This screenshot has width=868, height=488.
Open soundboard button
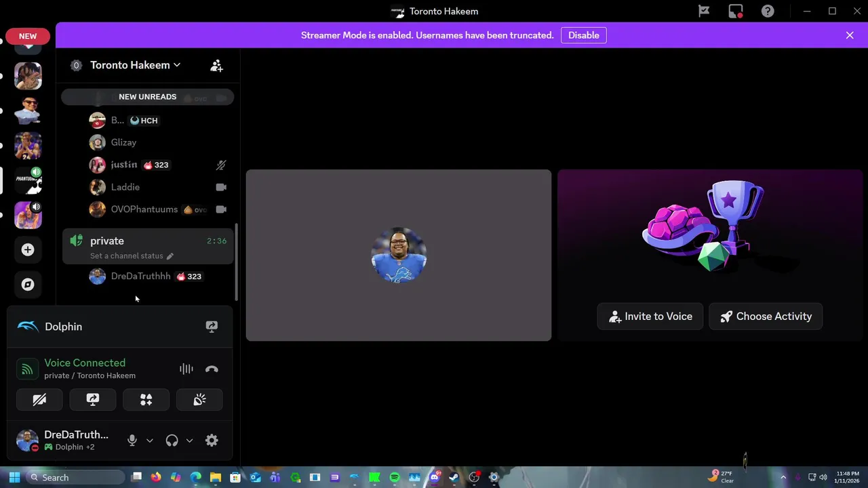coord(199,400)
